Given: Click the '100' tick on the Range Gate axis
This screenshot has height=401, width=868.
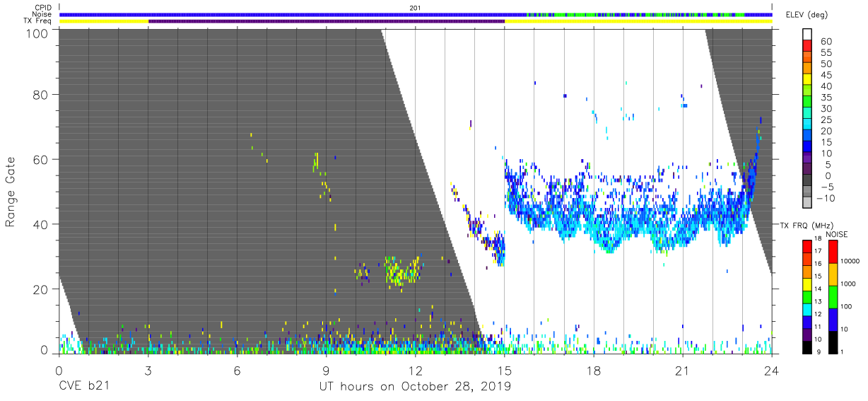Looking at the screenshot, I should pyautogui.click(x=37, y=33).
